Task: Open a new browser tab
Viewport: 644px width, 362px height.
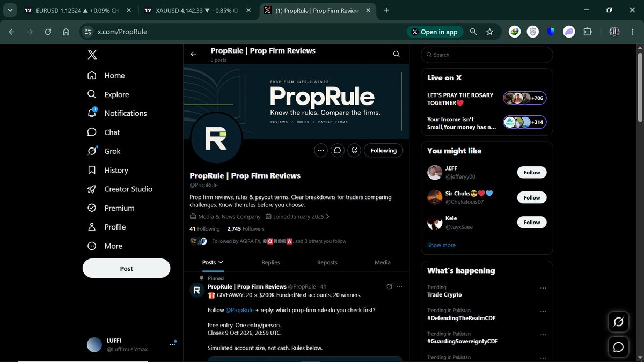Action: [x=386, y=10]
